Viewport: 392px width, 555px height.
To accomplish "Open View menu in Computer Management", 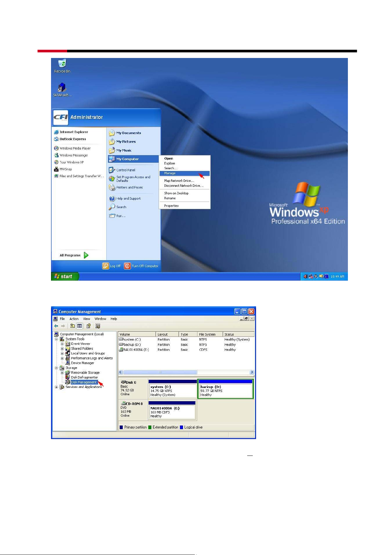I will (87, 319).
